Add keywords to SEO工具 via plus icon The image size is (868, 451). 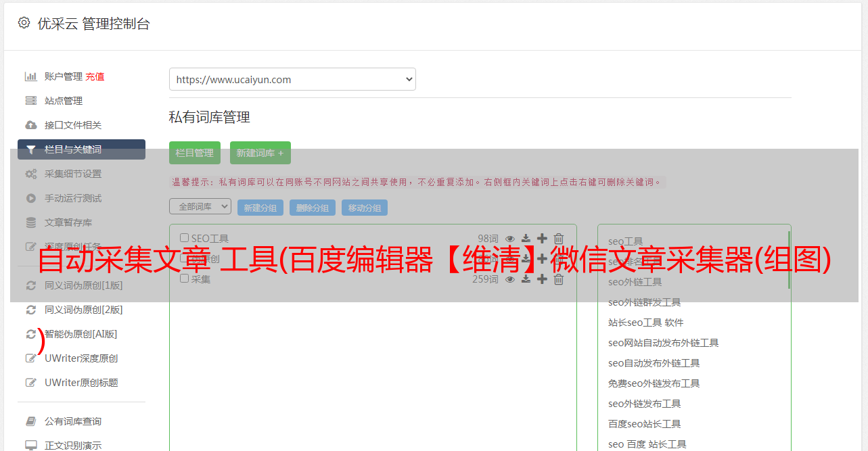[x=542, y=238]
